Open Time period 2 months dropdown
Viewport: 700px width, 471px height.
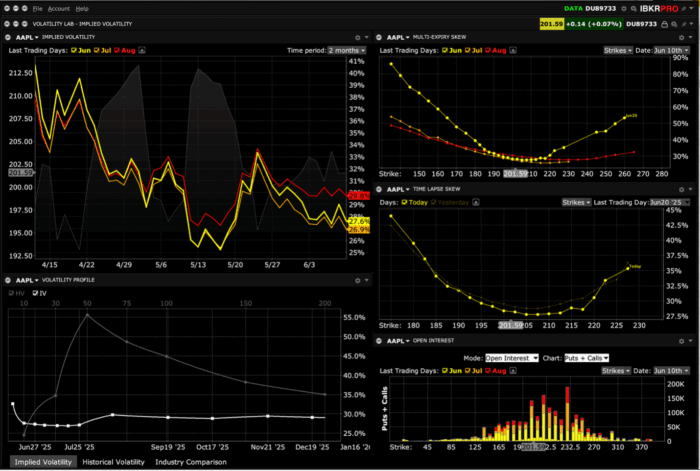tap(347, 50)
